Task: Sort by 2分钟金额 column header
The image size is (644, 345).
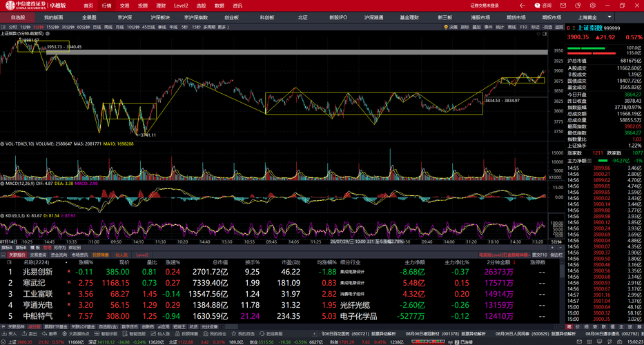Action: click(x=498, y=262)
